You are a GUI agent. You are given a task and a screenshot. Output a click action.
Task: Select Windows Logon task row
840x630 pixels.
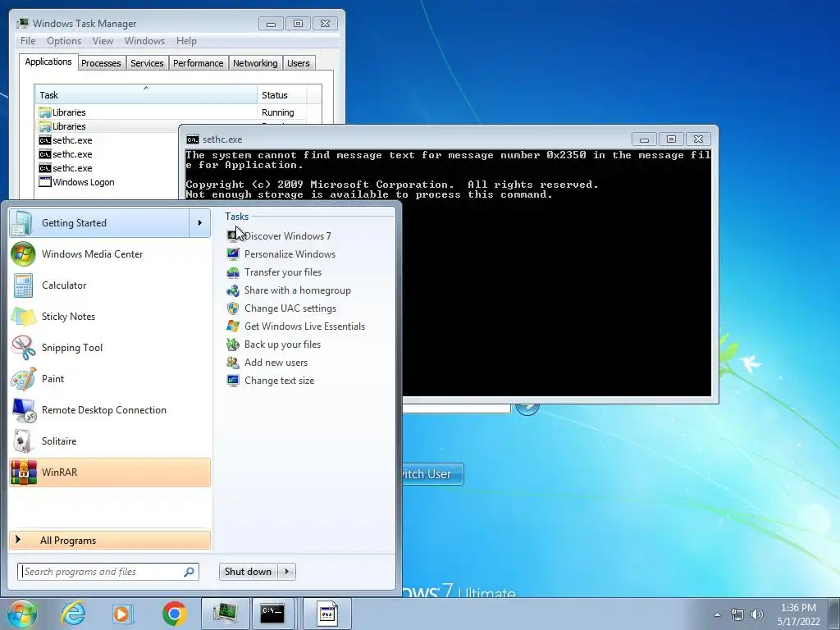(107, 182)
